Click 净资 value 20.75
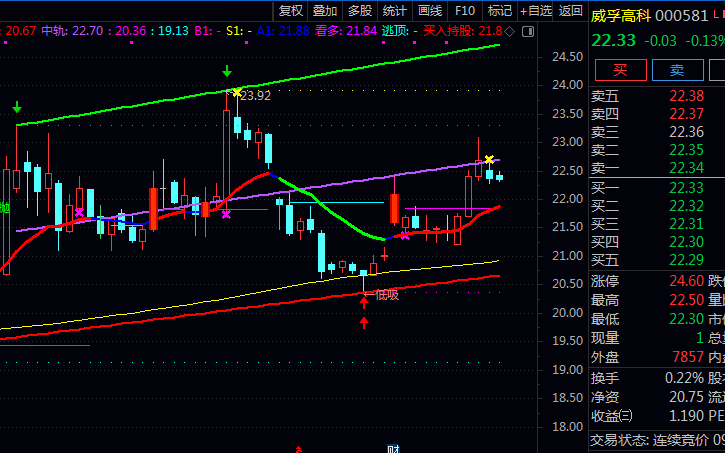Image resolution: width=725 pixels, height=453 pixels. coord(687,397)
